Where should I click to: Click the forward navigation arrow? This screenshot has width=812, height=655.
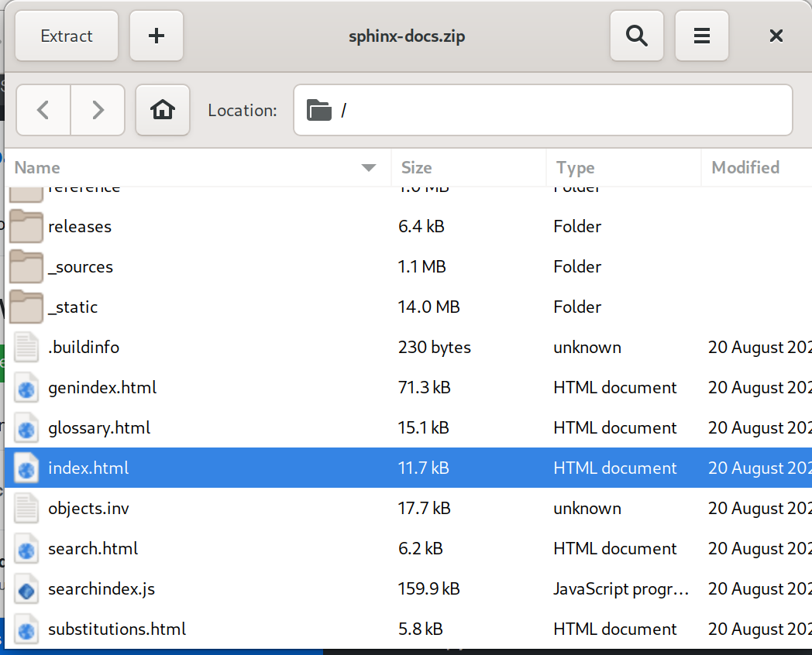[x=98, y=110]
